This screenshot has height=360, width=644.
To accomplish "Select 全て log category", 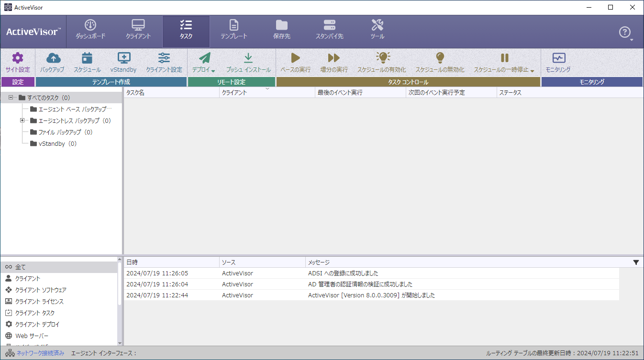I will (x=58, y=267).
